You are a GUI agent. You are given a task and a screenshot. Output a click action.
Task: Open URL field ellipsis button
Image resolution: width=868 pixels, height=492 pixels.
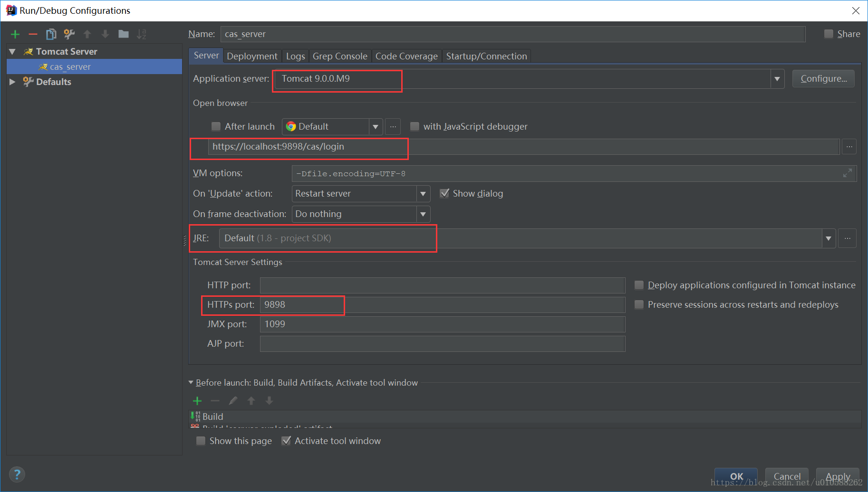click(x=849, y=147)
